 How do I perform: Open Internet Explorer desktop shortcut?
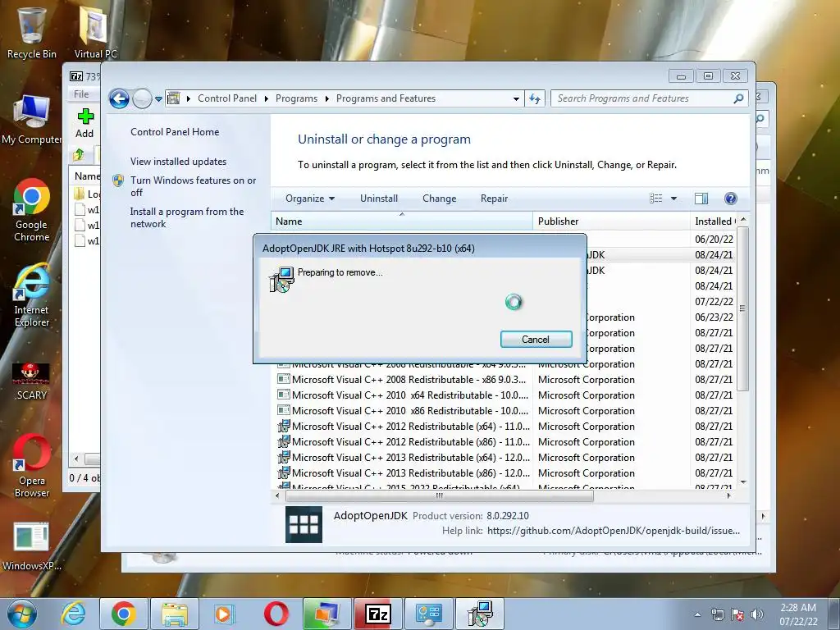point(32,295)
